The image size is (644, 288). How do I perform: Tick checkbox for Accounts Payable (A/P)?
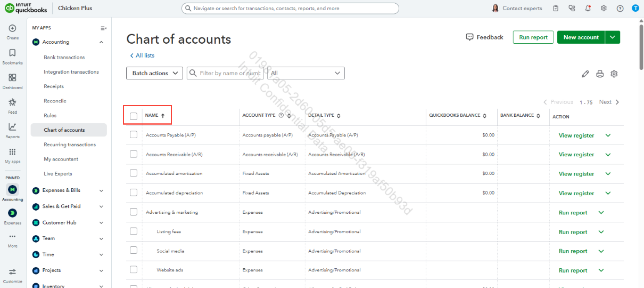point(133,135)
